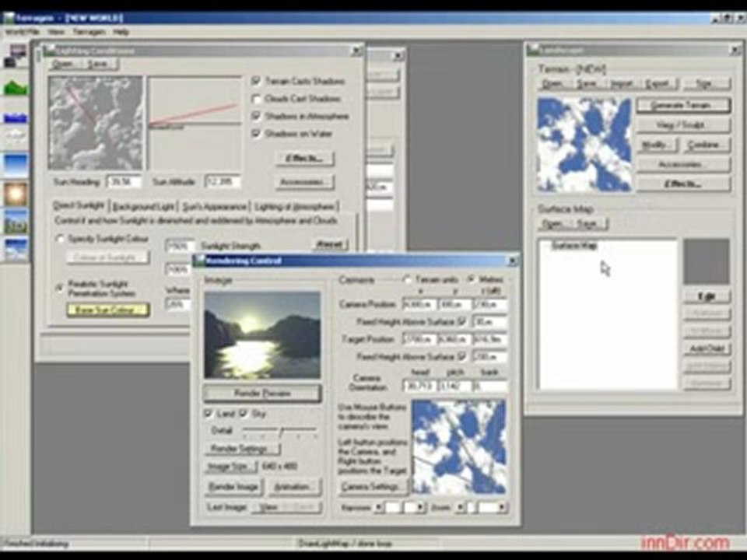747x560 pixels.
Task: Click the landscape picture icon below the sun icon
Action: (x=16, y=222)
